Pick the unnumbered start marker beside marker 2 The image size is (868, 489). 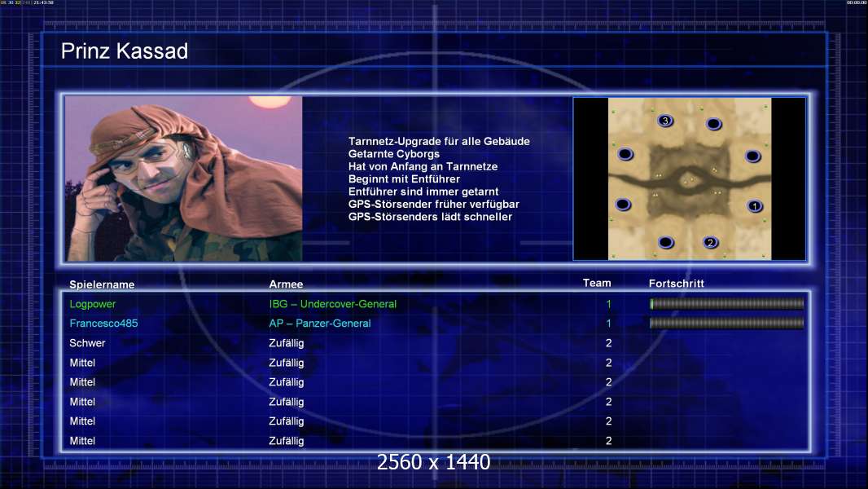666,242
